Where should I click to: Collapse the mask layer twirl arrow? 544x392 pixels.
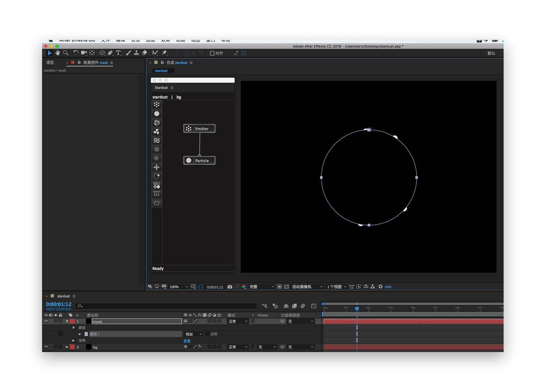click(67, 321)
